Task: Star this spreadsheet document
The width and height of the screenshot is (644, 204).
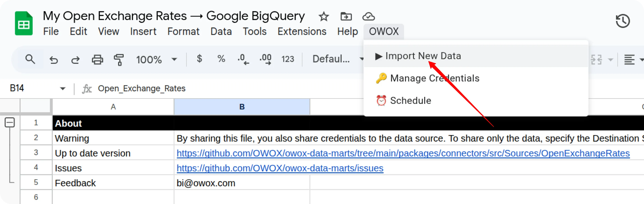Action: click(x=324, y=17)
